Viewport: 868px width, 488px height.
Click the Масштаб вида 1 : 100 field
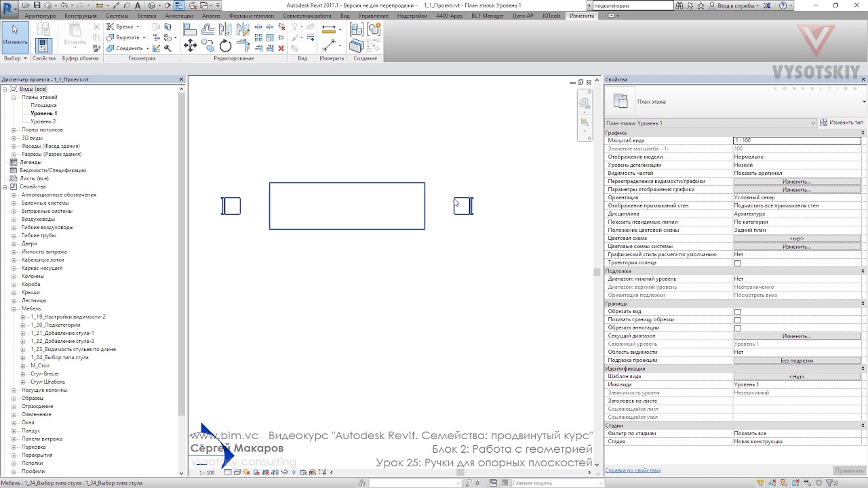click(797, 140)
